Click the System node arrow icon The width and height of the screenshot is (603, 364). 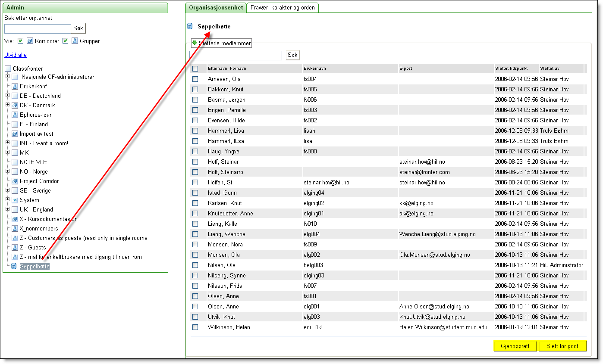coord(15,200)
